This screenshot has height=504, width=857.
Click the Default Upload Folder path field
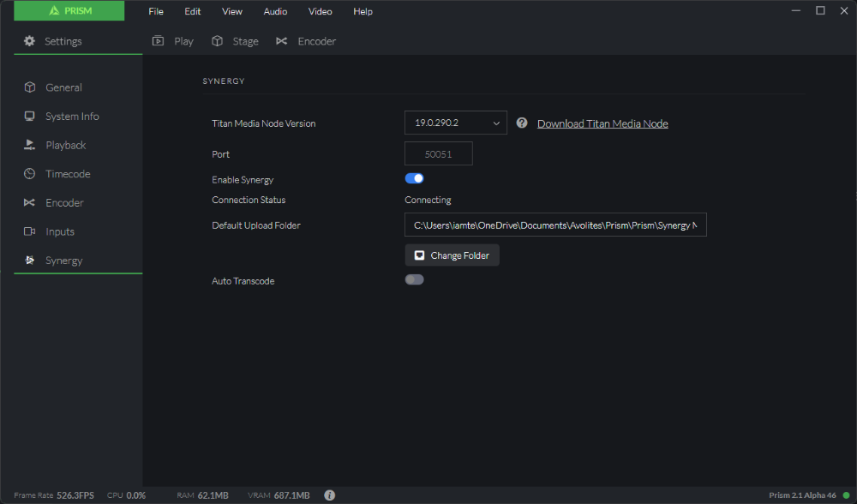point(555,225)
